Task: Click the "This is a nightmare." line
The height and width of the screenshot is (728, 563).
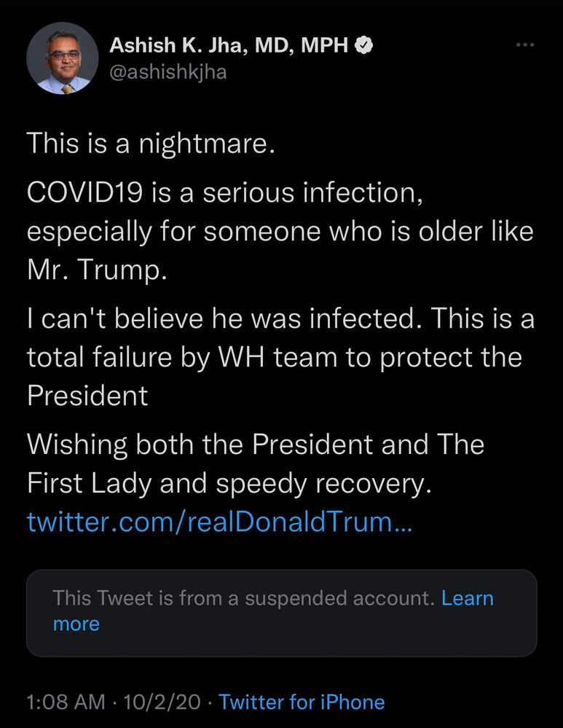Action: pyautogui.click(x=151, y=141)
